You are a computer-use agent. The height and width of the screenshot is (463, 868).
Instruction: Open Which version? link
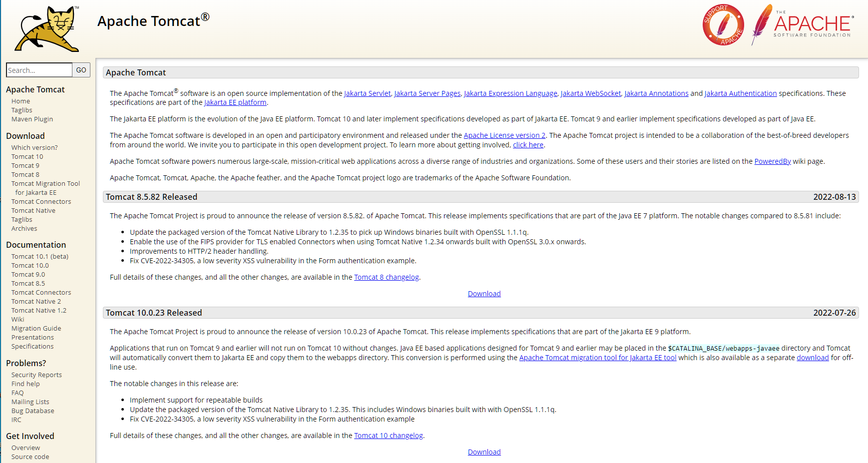(34, 147)
